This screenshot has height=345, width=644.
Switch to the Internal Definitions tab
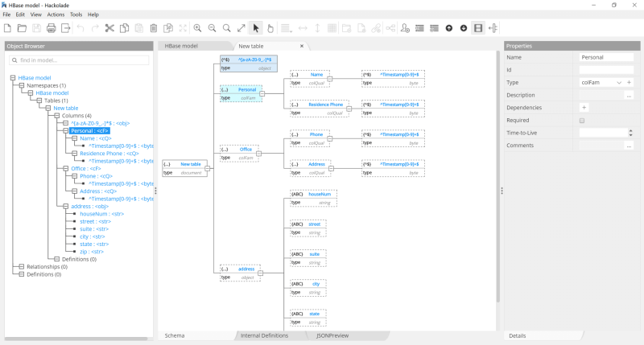click(264, 335)
